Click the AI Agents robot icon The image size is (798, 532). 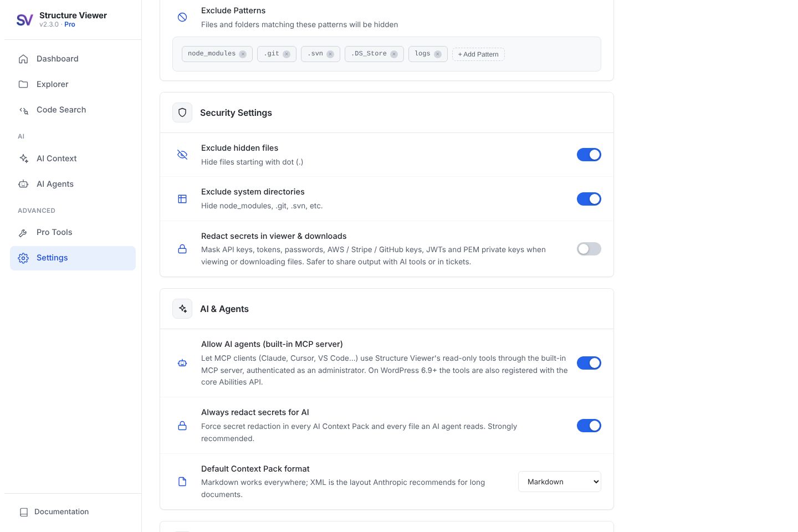23,184
